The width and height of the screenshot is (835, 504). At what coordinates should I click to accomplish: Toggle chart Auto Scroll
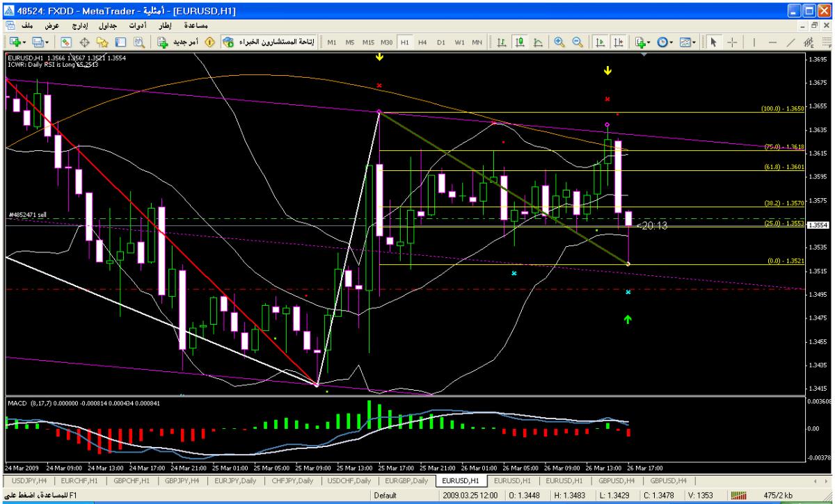(599, 42)
